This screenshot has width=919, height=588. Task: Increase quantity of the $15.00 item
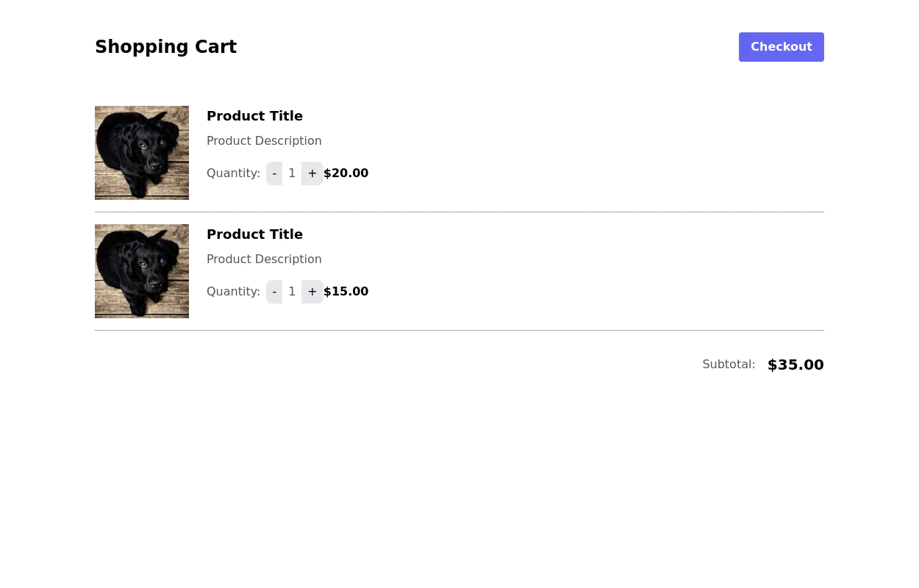click(x=312, y=292)
